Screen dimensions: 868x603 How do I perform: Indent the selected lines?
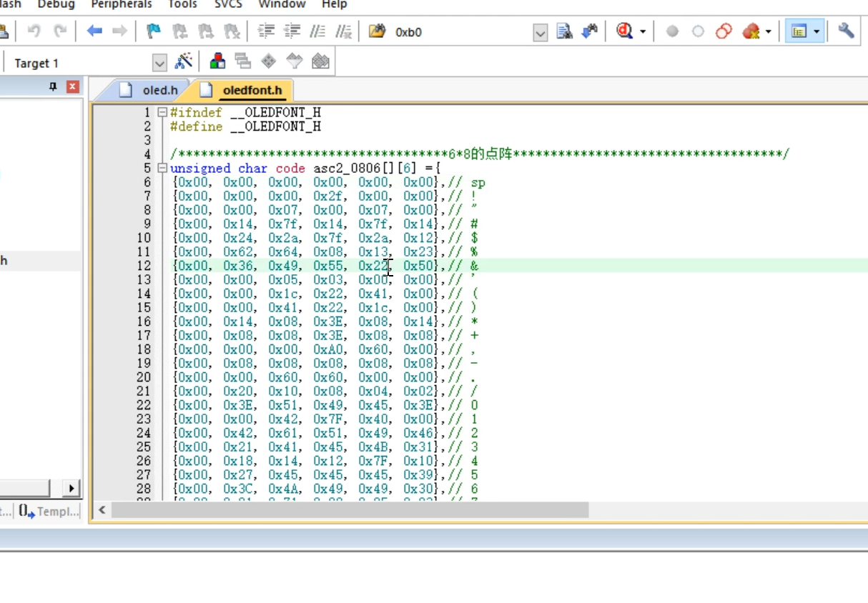tap(266, 31)
